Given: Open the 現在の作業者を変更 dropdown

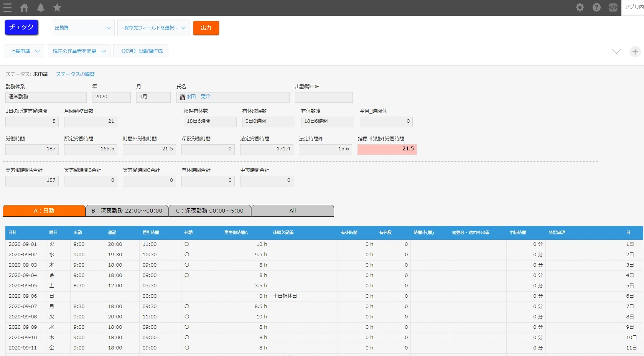Looking at the screenshot, I should [x=79, y=51].
